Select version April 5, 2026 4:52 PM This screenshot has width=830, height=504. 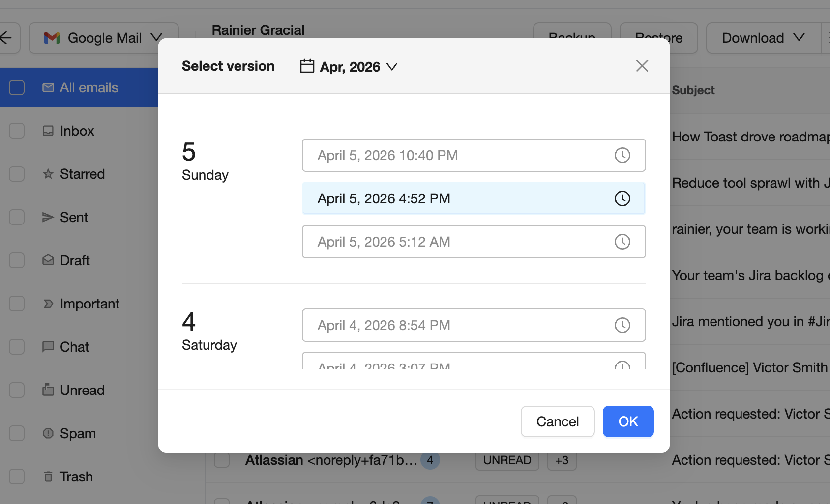(474, 198)
